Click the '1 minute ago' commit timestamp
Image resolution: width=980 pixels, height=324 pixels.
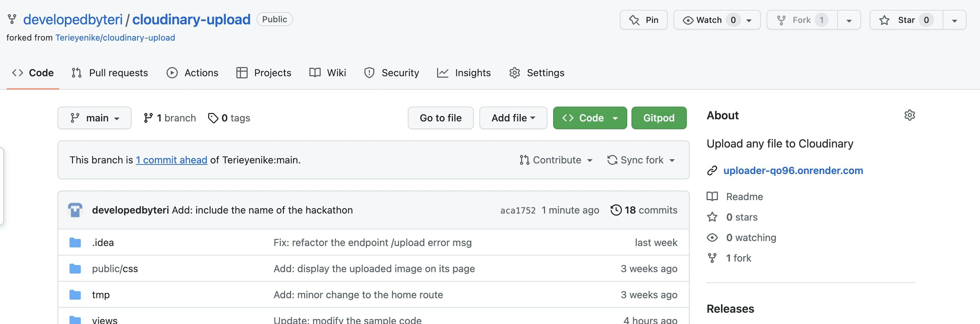click(x=570, y=210)
